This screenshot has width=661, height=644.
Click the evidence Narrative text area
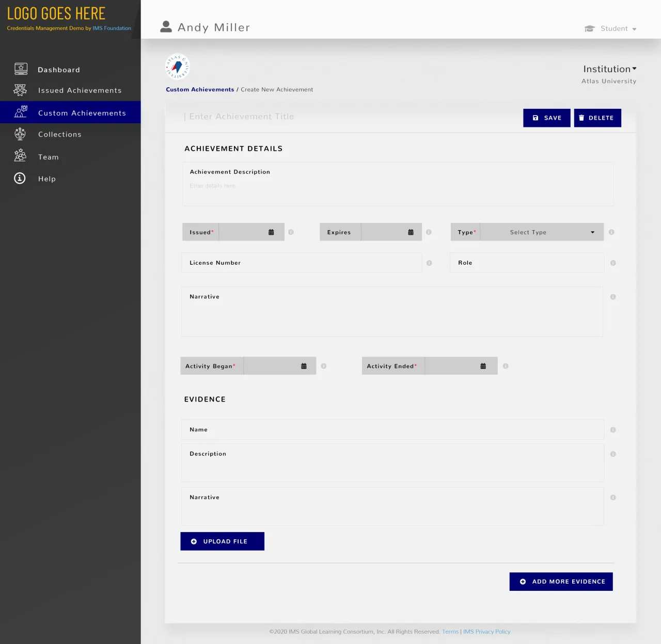(x=392, y=506)
